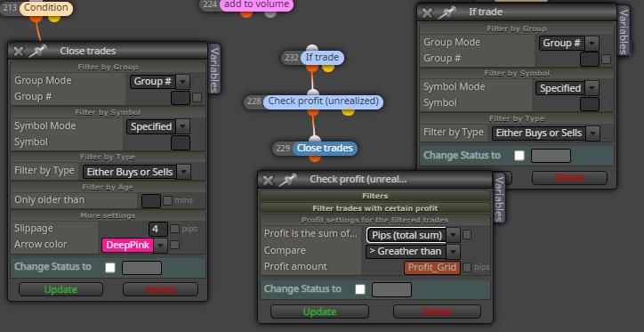Screen dimensions: 644x332
Task: Click input connector atop If trade node
Action: click(312, 49)
